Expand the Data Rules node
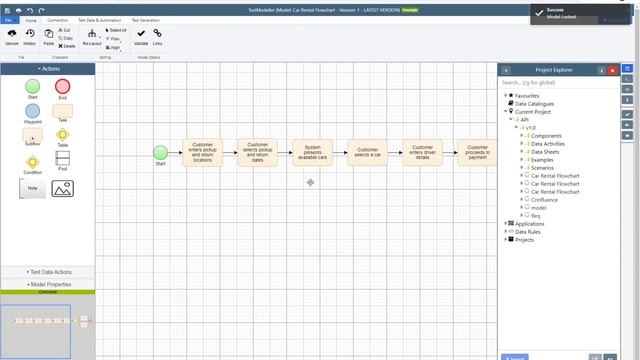Image resolution: width=640 pixels, height=360 pixels. 506,232
